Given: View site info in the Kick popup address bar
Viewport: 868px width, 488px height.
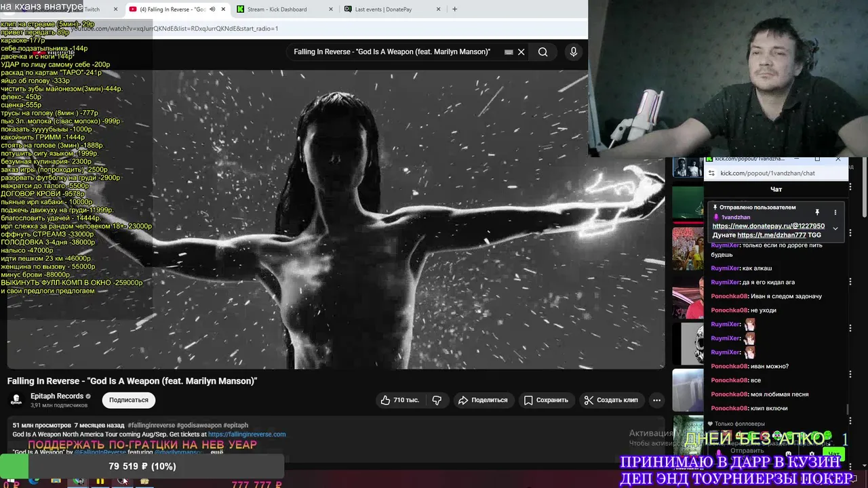Looking at the screenshot, I should (x=711, y=173).
